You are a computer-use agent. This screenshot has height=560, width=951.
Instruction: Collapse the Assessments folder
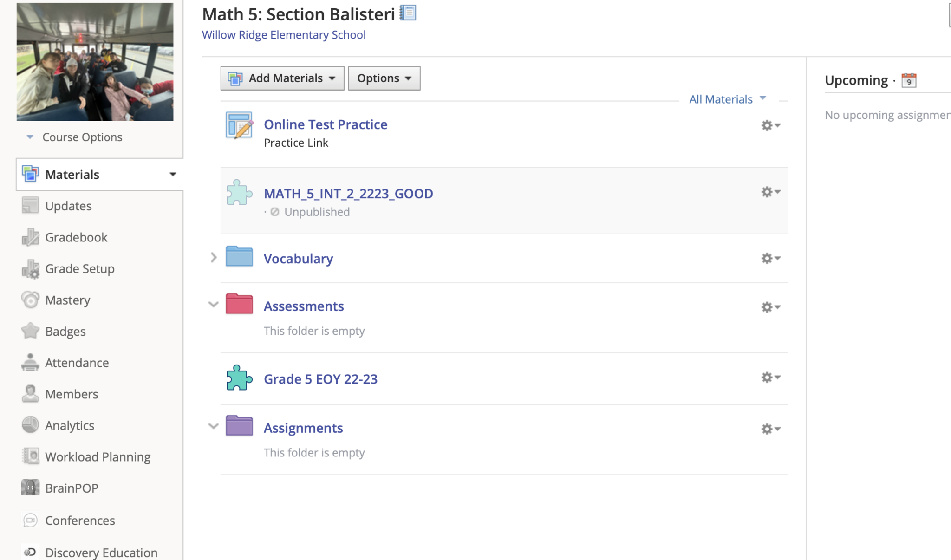(x=214, y=305)
